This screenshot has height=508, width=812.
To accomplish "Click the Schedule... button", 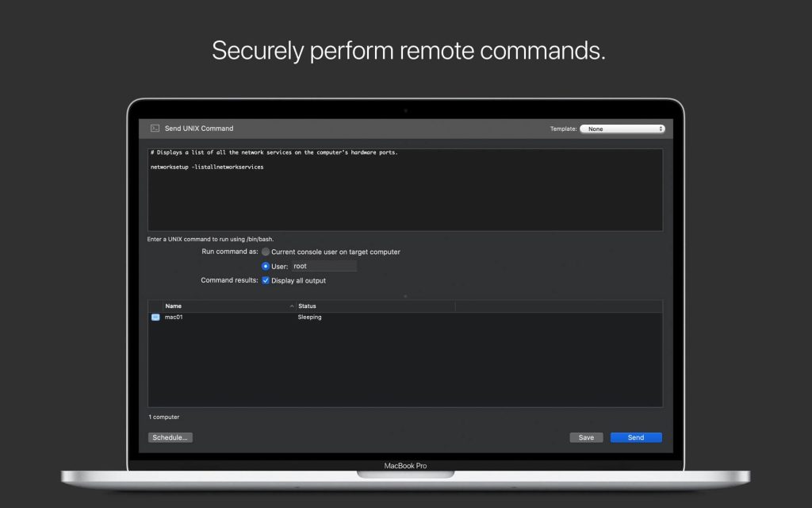I will (x=170, y=437).
